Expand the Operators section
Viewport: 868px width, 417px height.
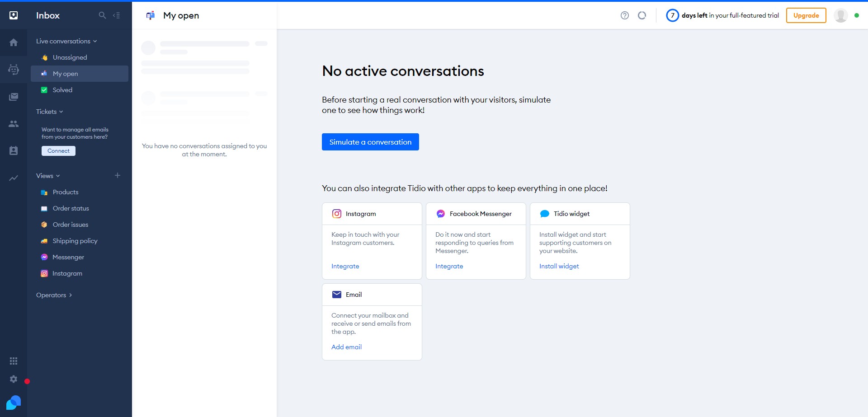(54, 295)
